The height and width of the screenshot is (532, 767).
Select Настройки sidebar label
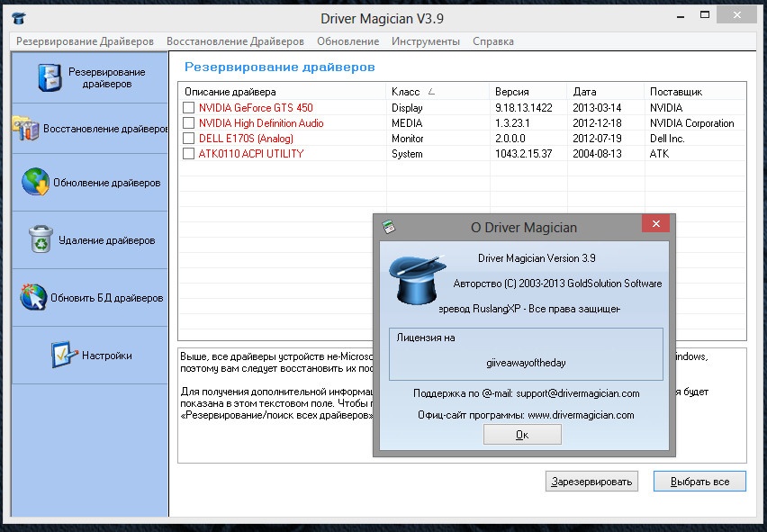[106, 356]
